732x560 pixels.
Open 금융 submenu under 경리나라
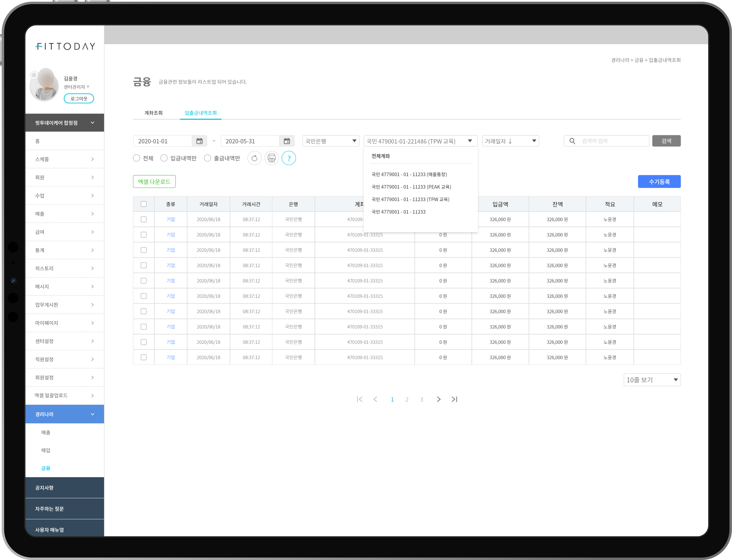pos(46,468)
